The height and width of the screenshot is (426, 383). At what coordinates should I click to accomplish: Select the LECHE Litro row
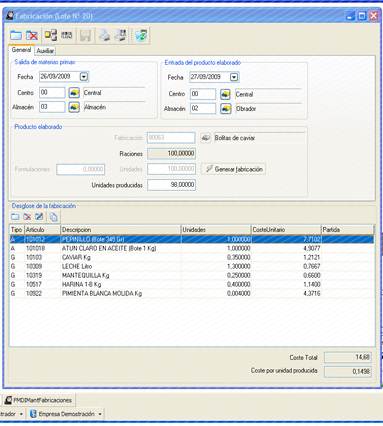(192, 266)
